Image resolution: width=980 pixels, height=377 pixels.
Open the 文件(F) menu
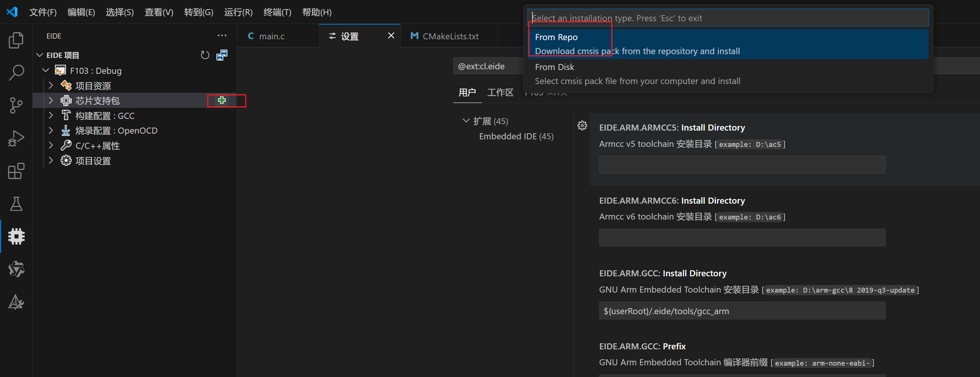point(43,12)
